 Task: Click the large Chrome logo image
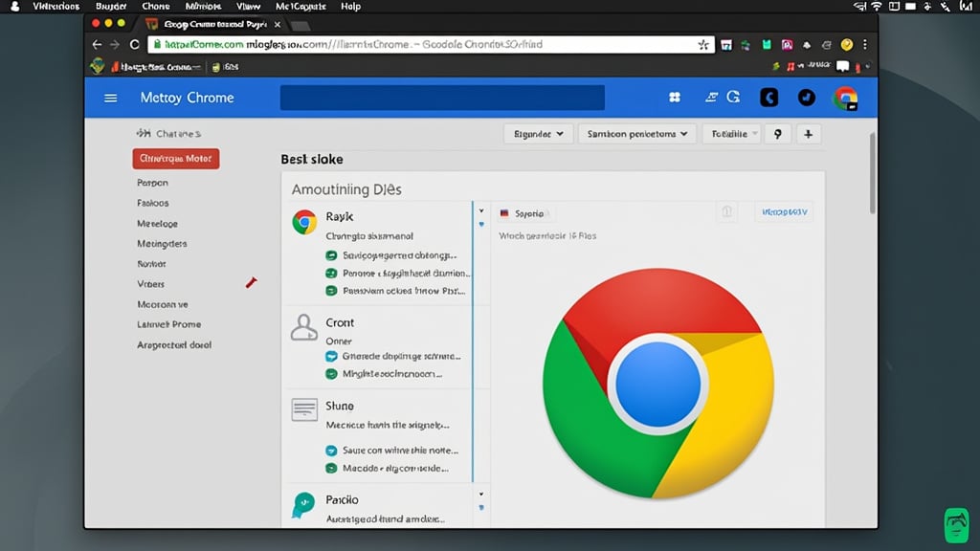point(658,384)
